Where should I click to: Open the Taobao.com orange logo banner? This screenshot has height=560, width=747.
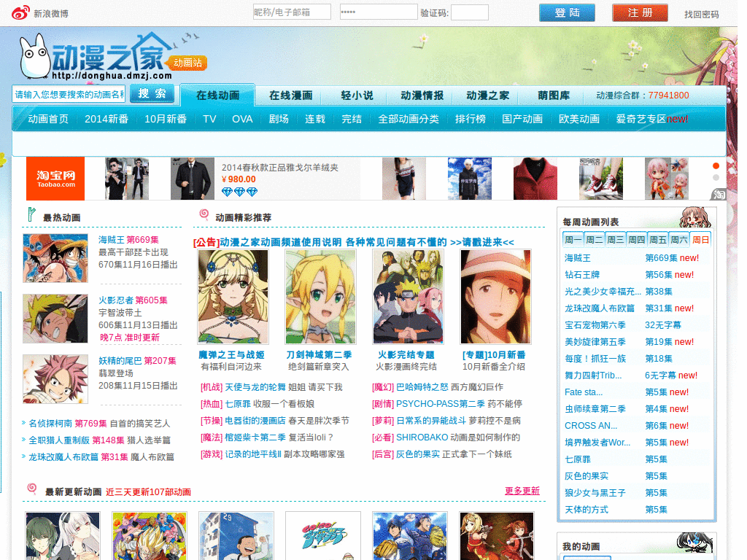tap(55, 179)
